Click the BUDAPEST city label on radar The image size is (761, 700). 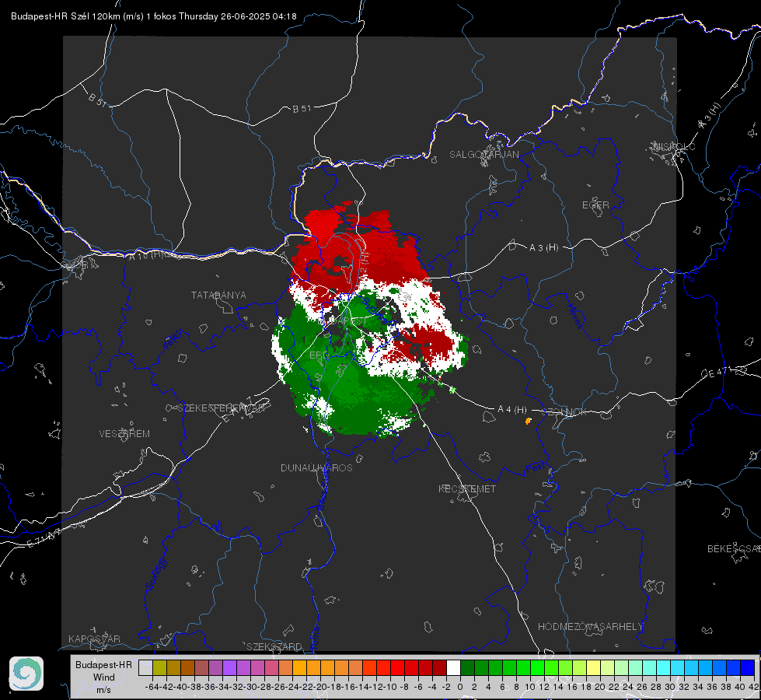coord(343,321)
